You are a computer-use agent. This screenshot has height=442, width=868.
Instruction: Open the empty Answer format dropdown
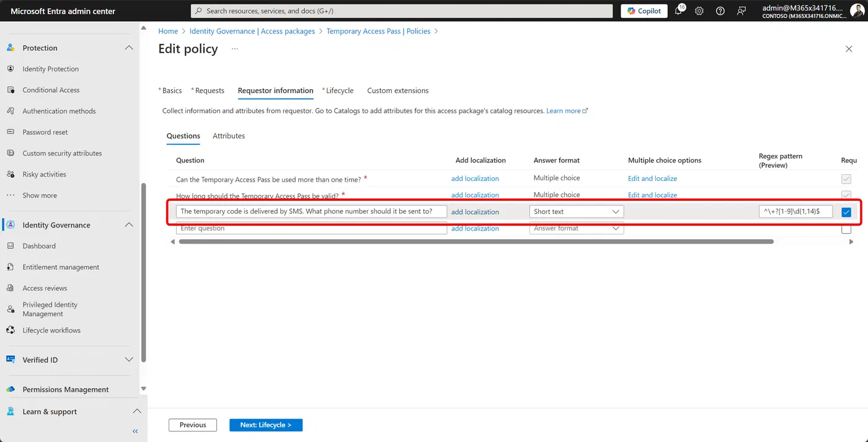577,228
